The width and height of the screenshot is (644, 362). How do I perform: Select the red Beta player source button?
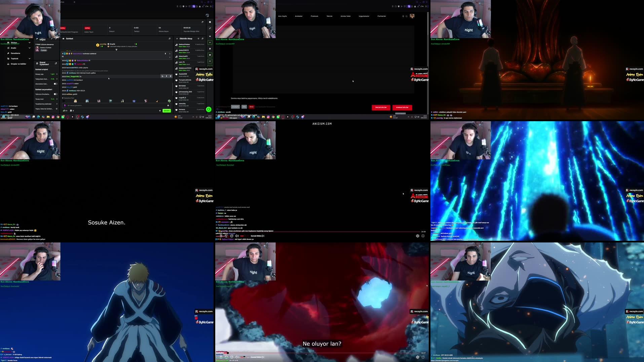click(251, 107)
